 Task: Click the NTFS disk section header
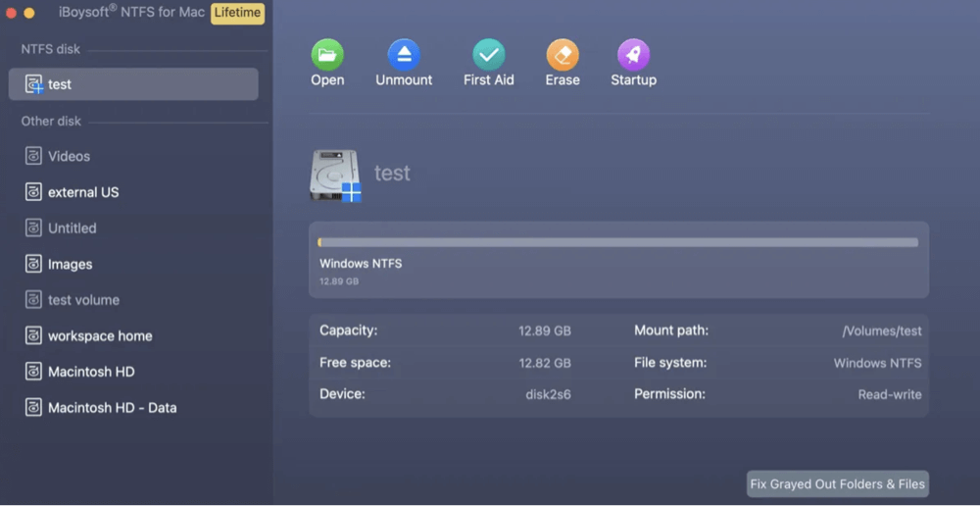51,49
